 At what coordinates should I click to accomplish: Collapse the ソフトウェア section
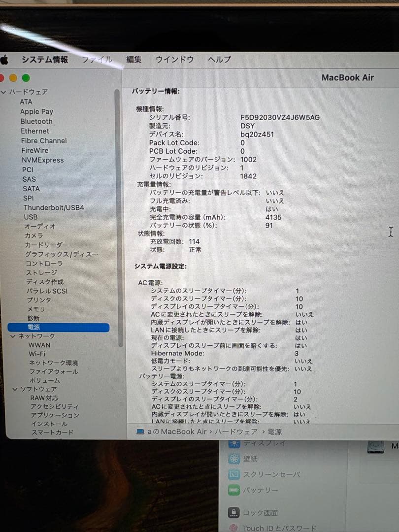coord(15,389)
